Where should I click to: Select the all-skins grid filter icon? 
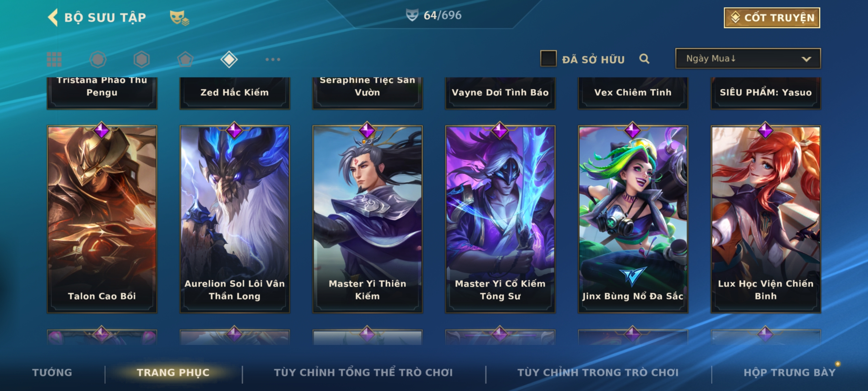pos(54,59)
